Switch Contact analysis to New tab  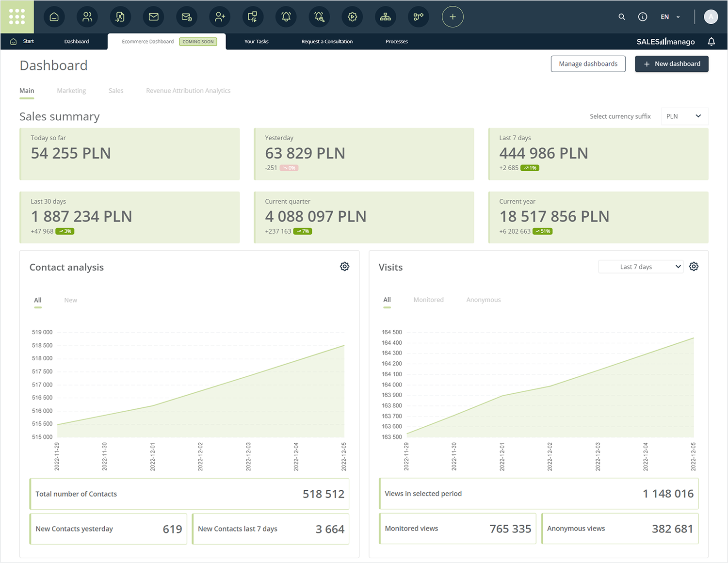tap(71, 300)
